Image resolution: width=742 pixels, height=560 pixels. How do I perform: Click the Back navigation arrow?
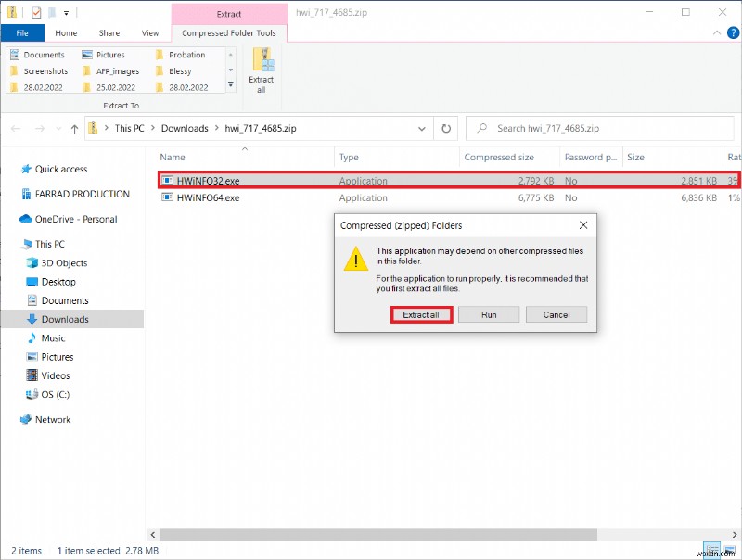click(x=15, y=128)
